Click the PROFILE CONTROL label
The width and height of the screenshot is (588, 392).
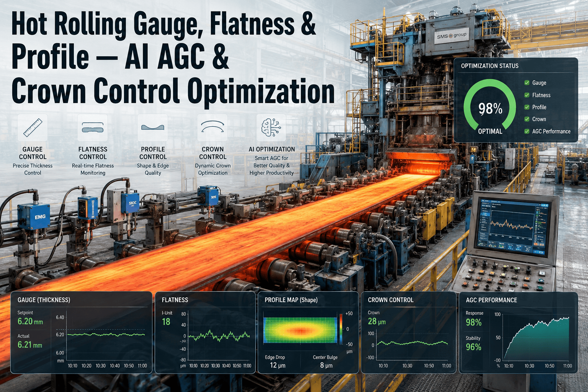point(153,153)
